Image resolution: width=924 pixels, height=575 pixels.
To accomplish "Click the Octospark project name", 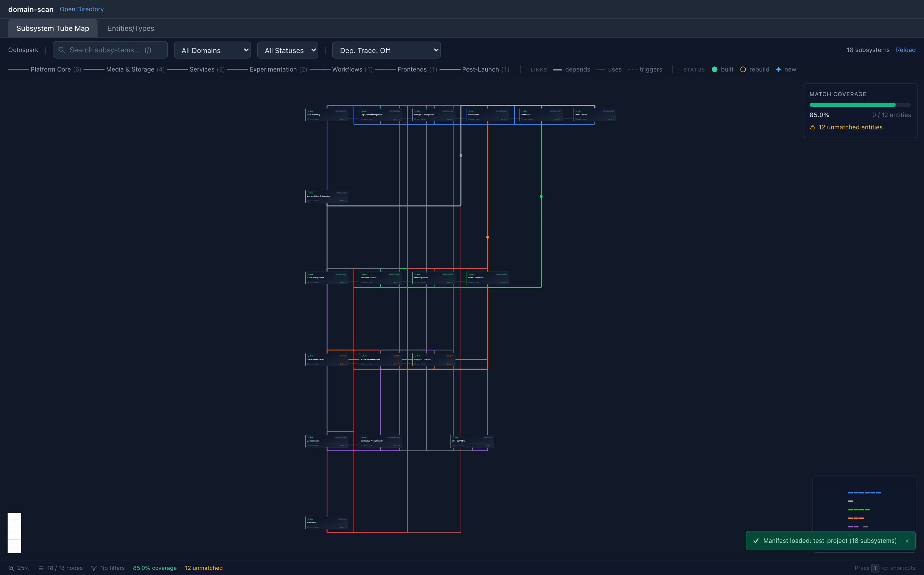I will [23, 50].
